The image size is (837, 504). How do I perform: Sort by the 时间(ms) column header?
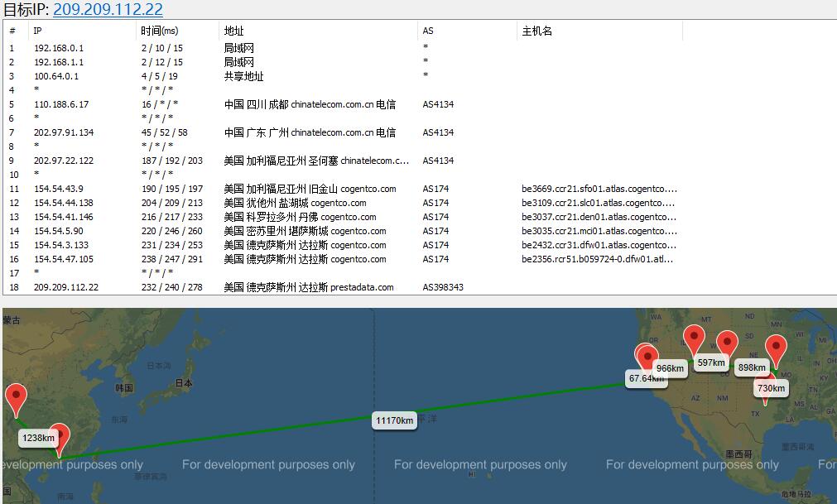177,31
